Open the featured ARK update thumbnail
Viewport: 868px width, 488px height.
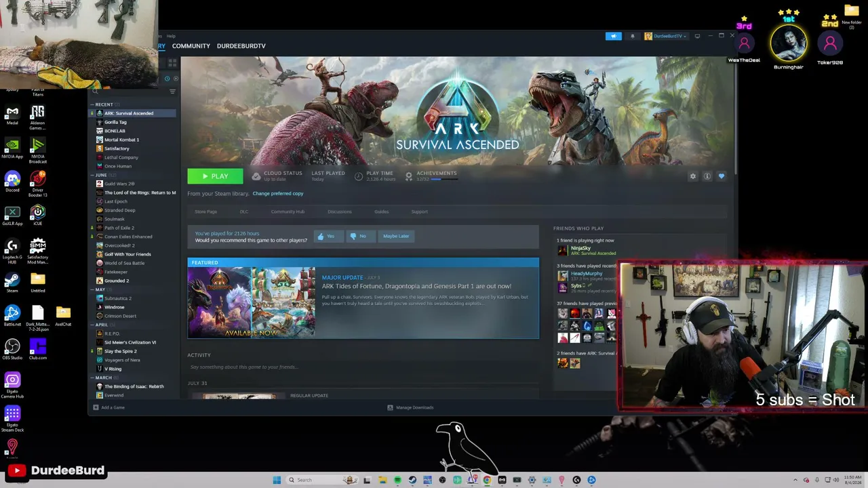pos(252,302)
